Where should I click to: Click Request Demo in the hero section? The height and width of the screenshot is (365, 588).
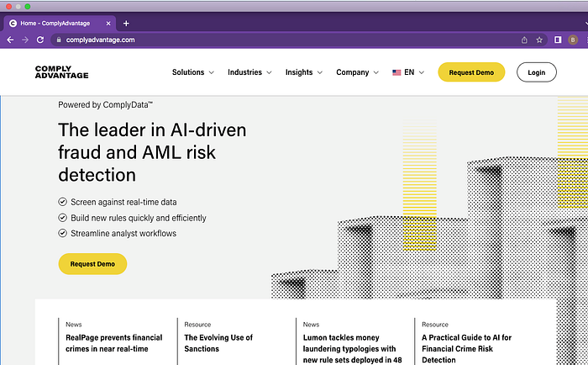92,264
